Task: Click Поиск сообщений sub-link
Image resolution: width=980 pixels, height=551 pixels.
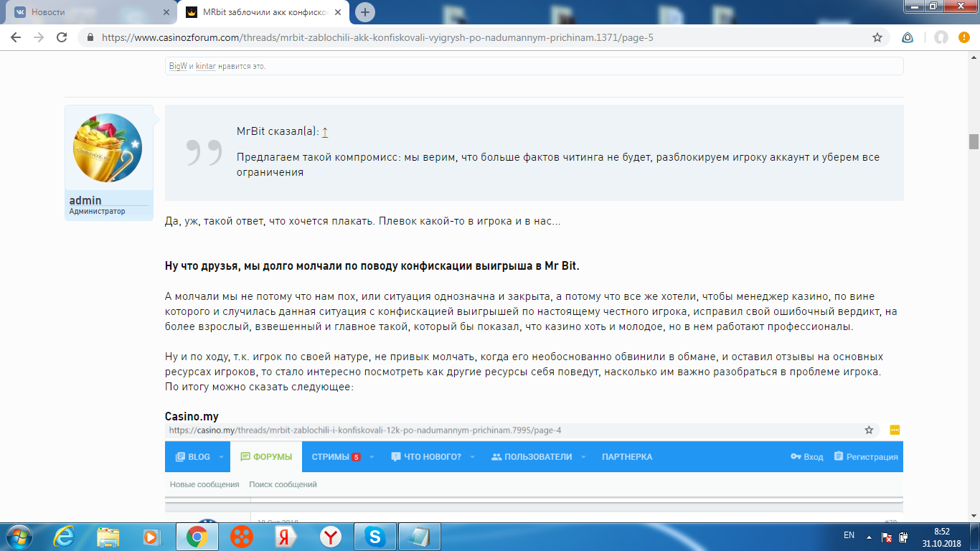Action: click(x=283, y=484)
